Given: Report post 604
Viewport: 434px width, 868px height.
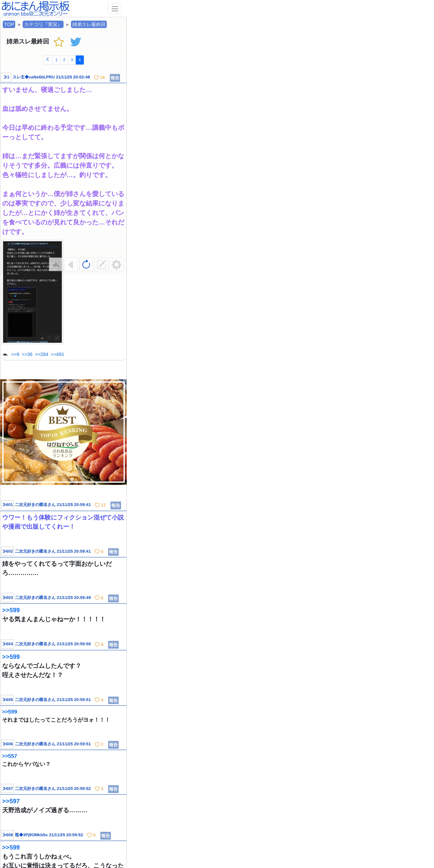Looking at the screenshot, I should click(x=113, y=645).
